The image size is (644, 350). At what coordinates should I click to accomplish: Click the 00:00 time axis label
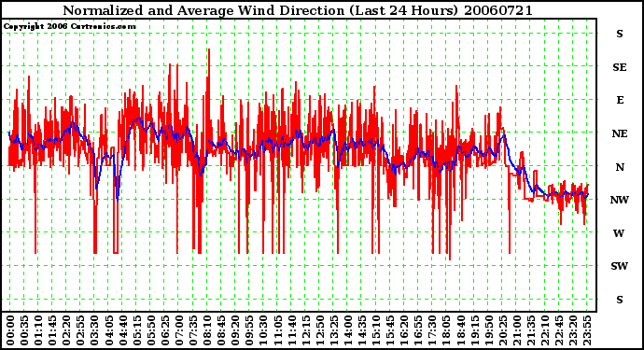click(x=10, y=330)
